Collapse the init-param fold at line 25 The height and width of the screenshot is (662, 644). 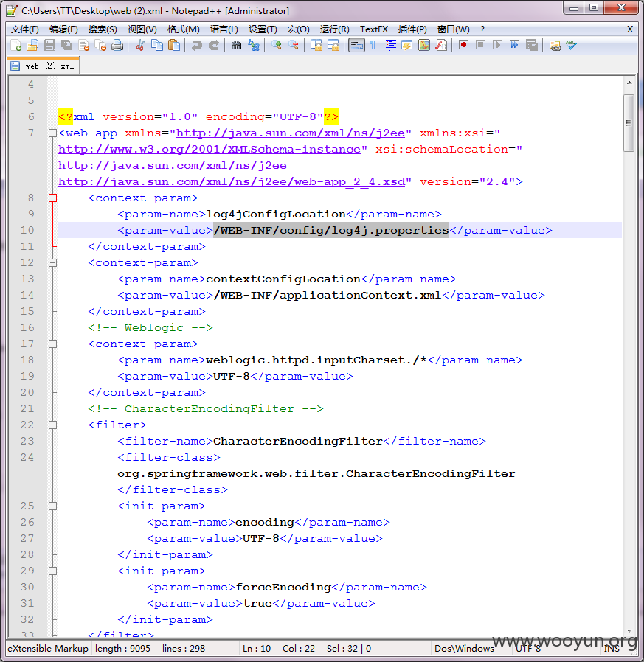pos(53,506)
